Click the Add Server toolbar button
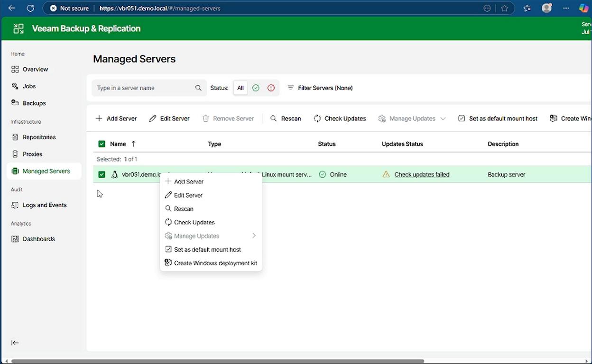 116,118
